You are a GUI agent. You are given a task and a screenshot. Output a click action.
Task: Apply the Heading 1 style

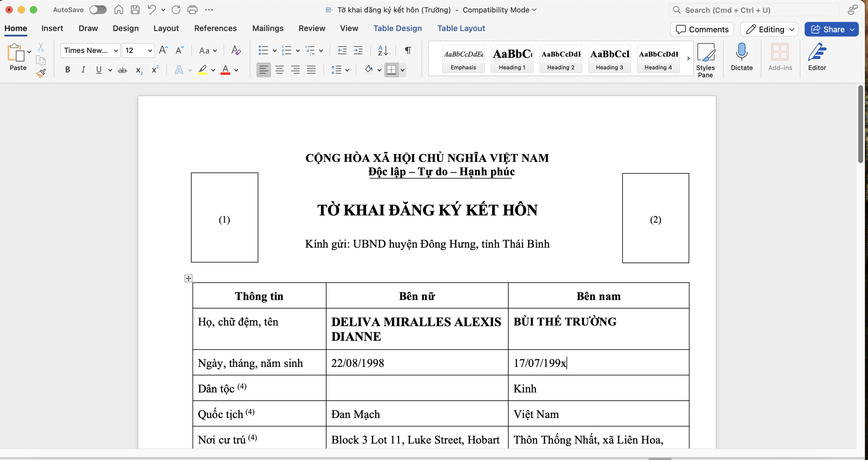tap(512, 58)
